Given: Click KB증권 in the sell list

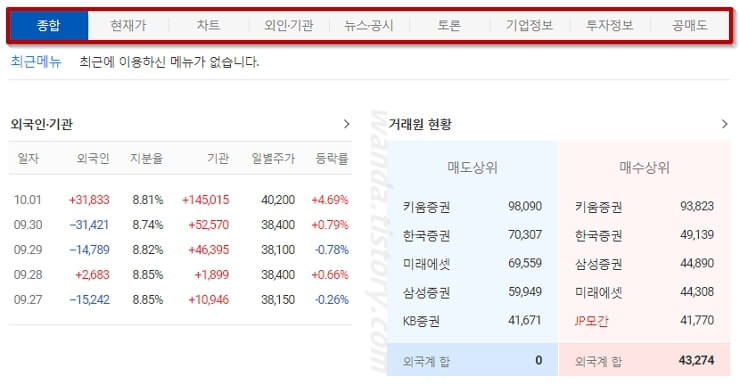Looking at the screenshot, I should (421, 321).
